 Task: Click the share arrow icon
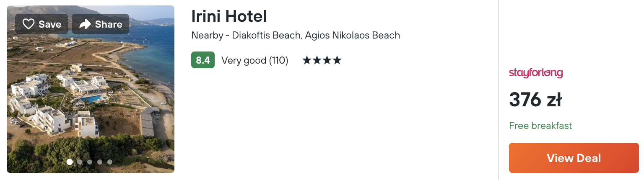pyautogui.click(x=85, y=24)
